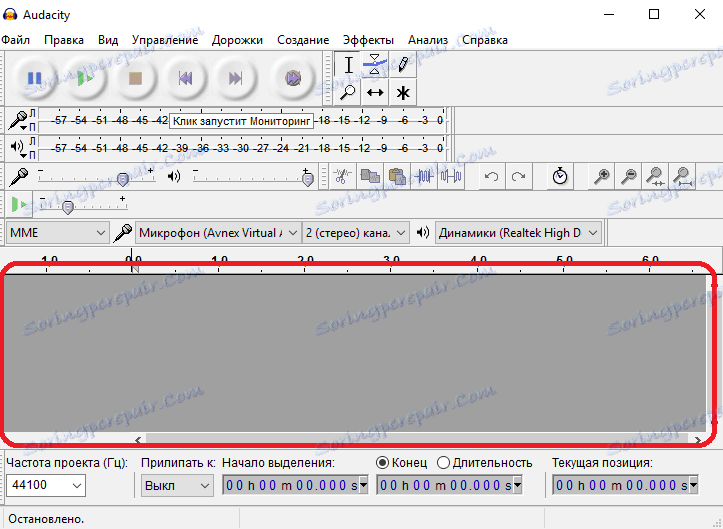Open the Управление menu

click(165, 40)
